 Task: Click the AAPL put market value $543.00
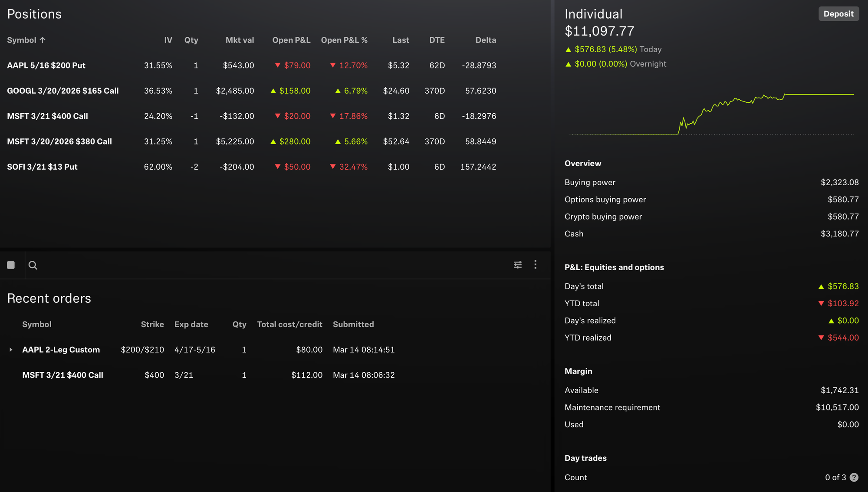[x=238, y=66]
